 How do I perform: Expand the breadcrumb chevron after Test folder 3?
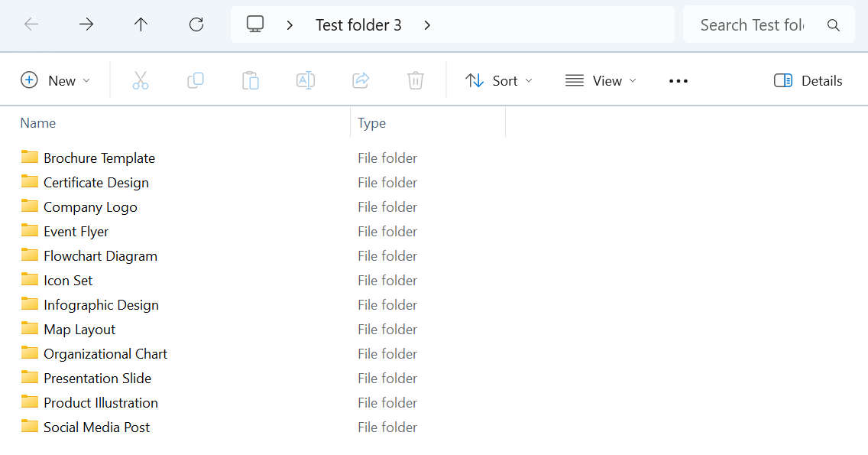(427, 24)
